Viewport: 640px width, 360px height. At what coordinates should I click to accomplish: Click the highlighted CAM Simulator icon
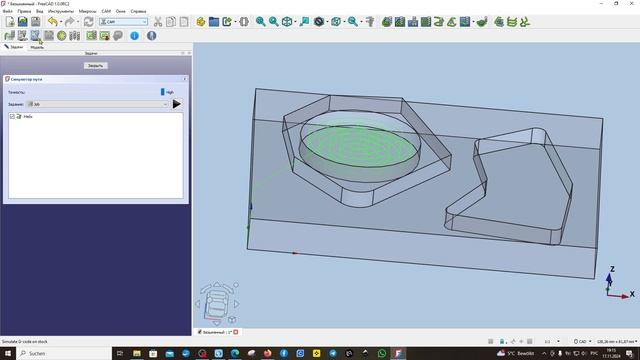pyautogui.click(x=36, y=36)
